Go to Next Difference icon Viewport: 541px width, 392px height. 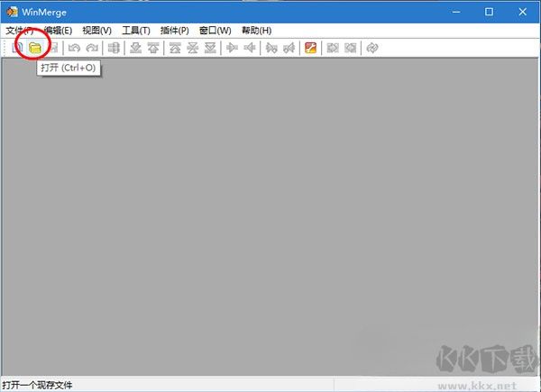pos(135,48)
